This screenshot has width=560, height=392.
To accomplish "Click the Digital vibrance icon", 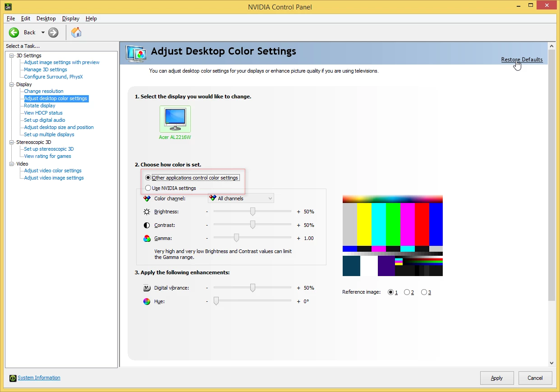I will (147, 288).
